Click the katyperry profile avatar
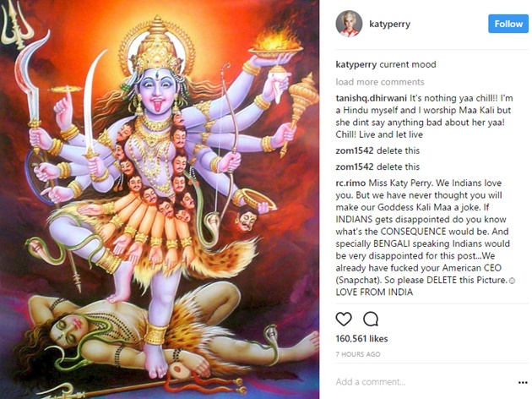The width and height of the screenshot is (532, 399). tap(349, 24)
